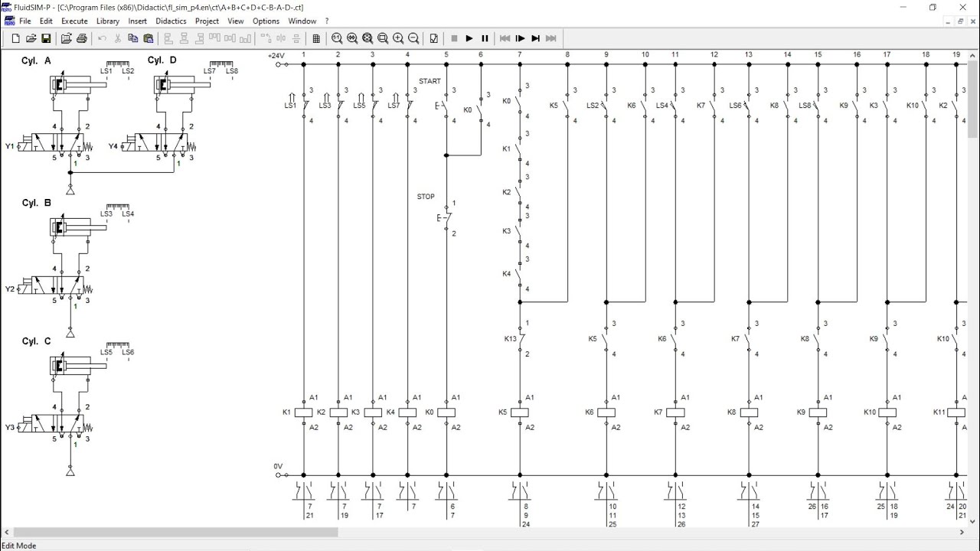Open the Insert menu
980x551 pixels.
138,21
